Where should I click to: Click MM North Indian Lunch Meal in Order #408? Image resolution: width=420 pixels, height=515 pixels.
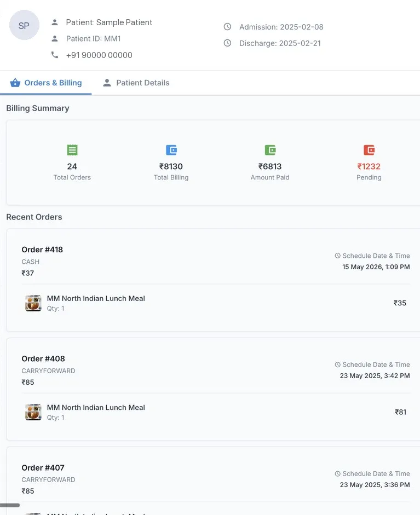pos(96,407)
